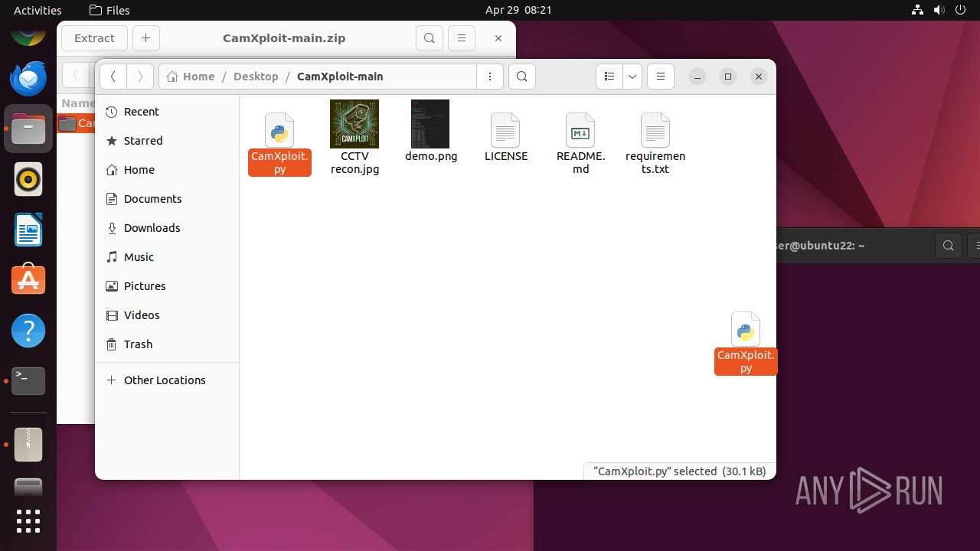Viewport: 980px width, 551px height.
Task: Open Videos folder in the sidebar
Action: tap(167, 315)
